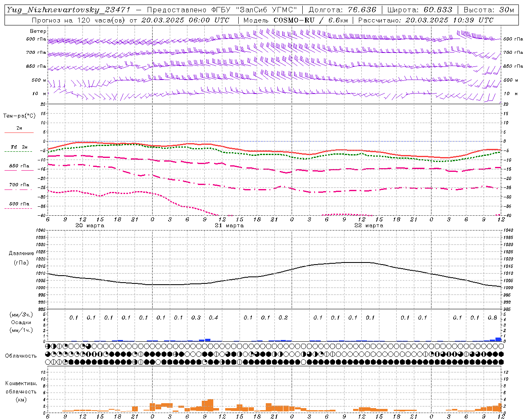This screenshot has height=420, width=525.
Task: Click the 0.8 precipitation value
Action: coord(493,317)
